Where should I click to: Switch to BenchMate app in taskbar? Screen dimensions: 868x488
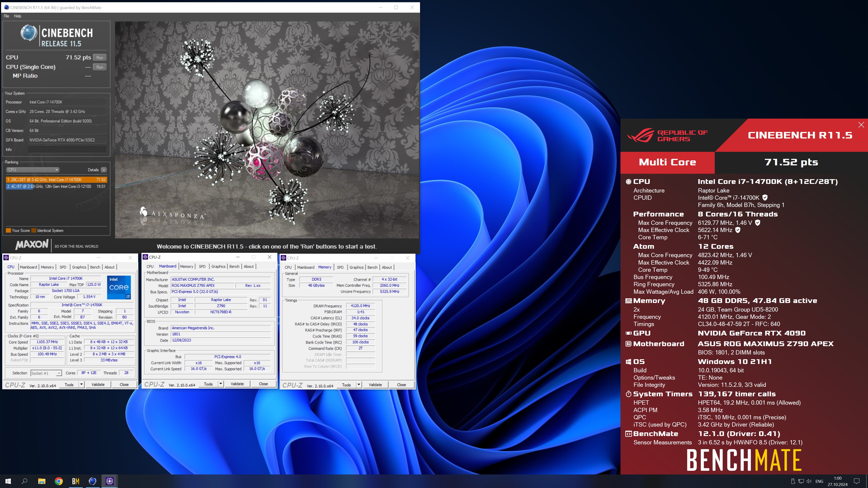tap(75, 481)
